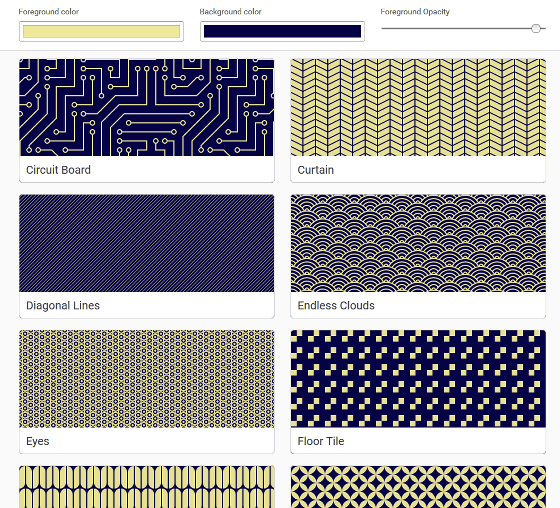Image resolution: width=560 pixels, height=508 pixels.
Task: Pick the Endless Clouds pattern preview
Action: click(x=418, y=243)
